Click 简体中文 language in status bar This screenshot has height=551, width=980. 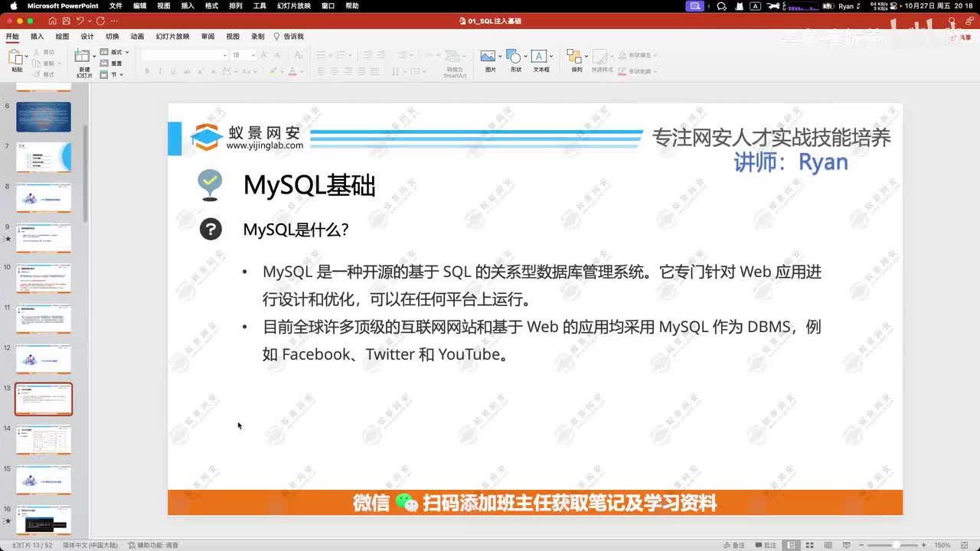tap(90, 545)
